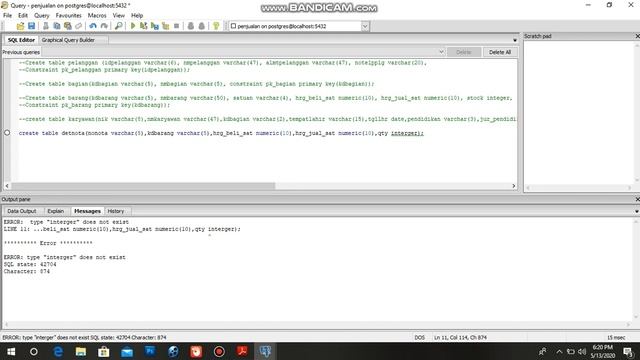Open the Edit menu
The height and width of the screenshot is (360, 640).
point(23,16)
